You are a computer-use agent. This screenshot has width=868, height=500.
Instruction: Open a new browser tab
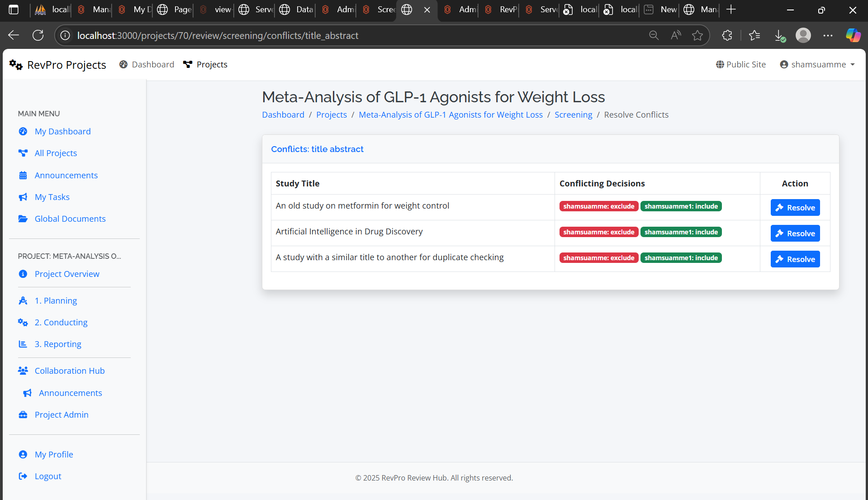[x=731, y=10]
